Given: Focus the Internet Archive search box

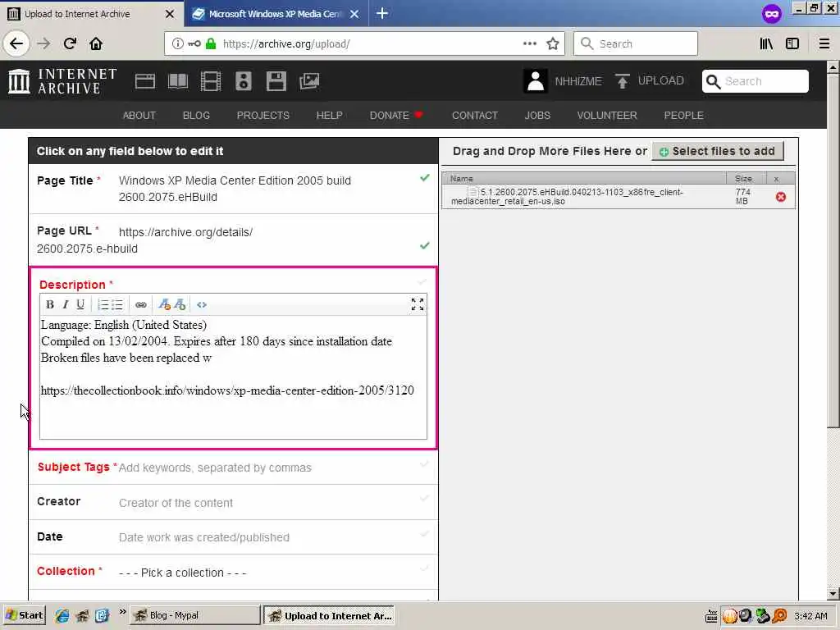Looking at the screenshot, I should coord(755,81).
